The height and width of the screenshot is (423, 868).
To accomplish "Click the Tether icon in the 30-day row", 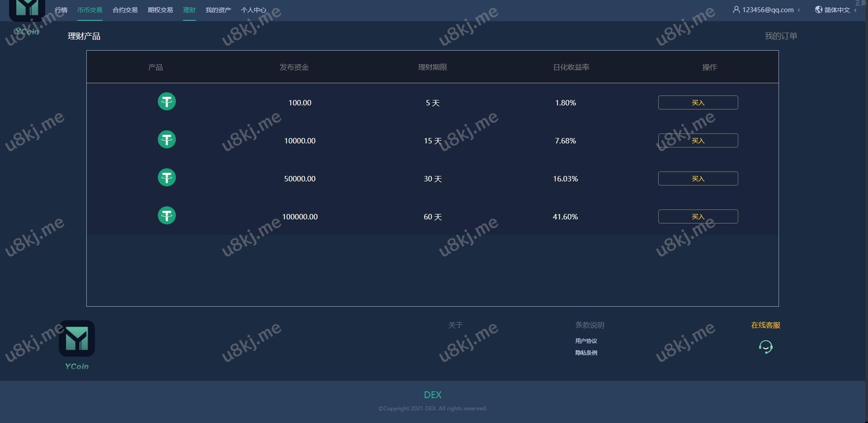I will click(166, 177).
